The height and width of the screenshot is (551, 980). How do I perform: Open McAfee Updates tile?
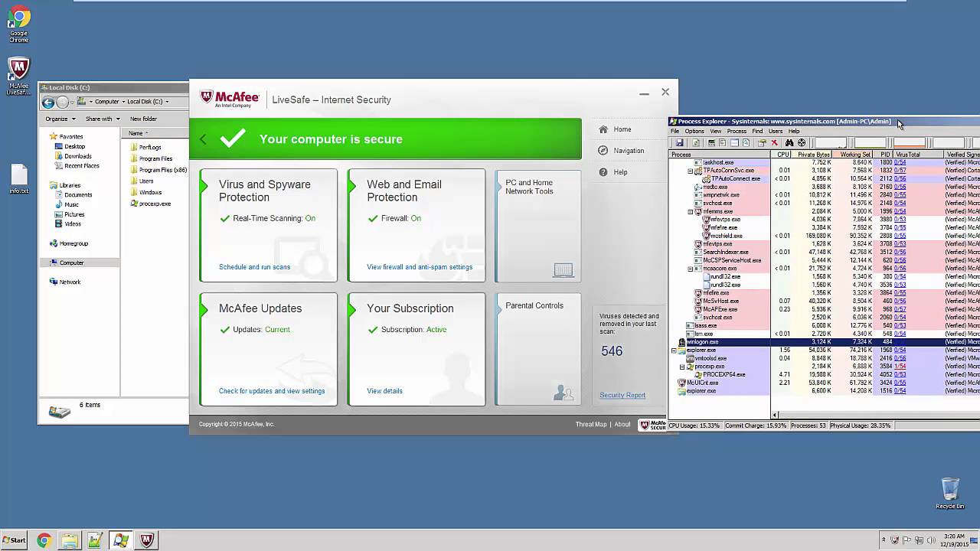coord(268,348)
